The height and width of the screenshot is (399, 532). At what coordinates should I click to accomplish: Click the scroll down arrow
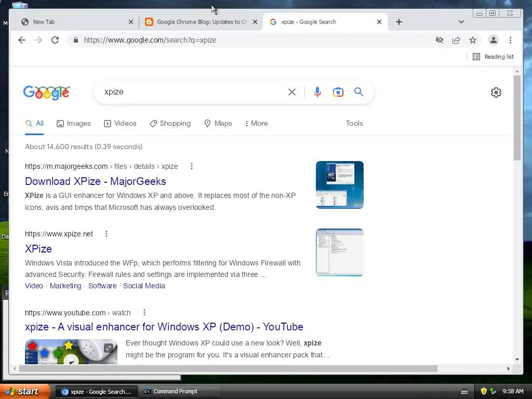pos(517,360)
